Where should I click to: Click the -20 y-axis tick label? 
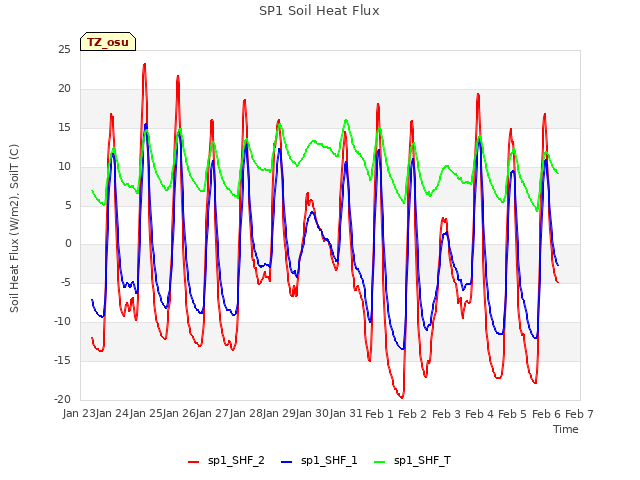(62, 399)
